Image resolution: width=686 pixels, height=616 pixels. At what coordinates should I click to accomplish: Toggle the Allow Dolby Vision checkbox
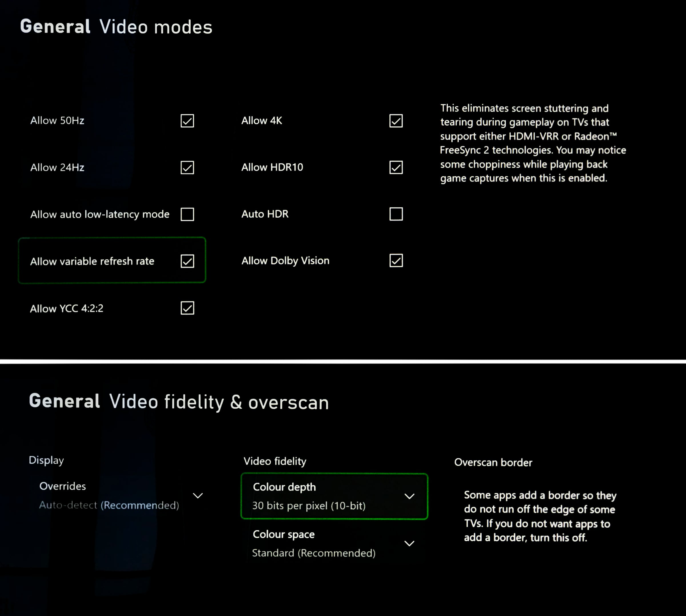click(396, 261)
